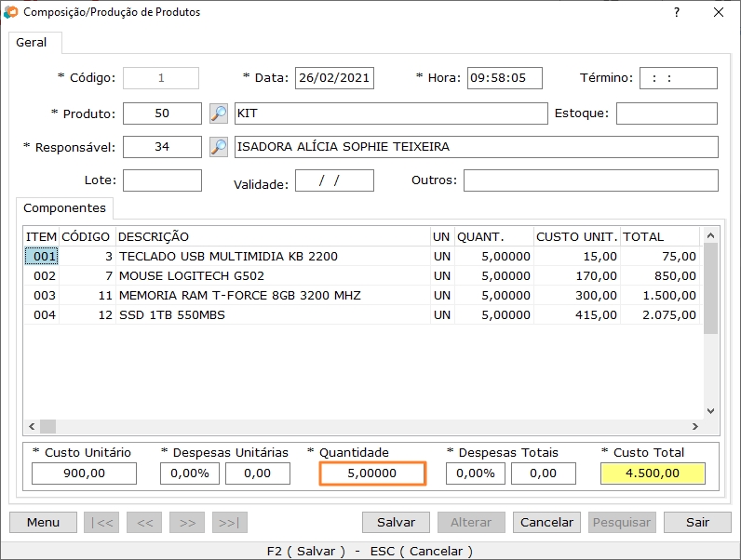
Task: Select the Componentes tab
Action: point(64,207)
